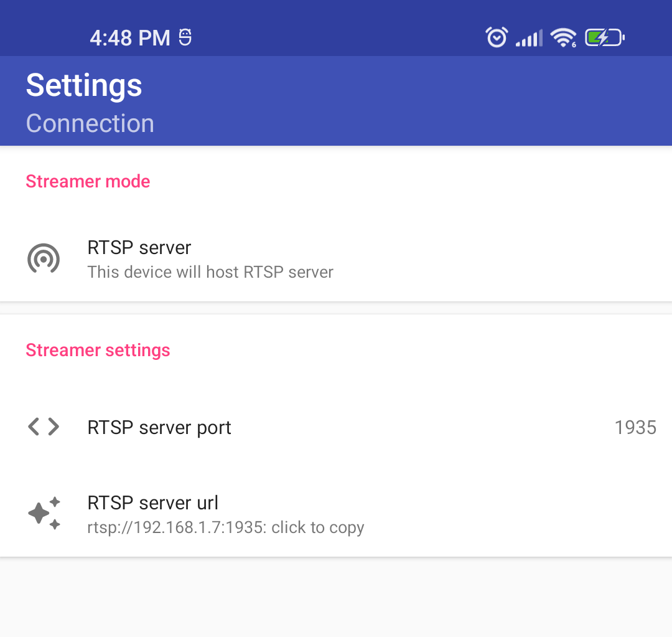This screenshot has height=637, width=672.
Task: Click the small icon next to clock
Action: pos(185,37)
